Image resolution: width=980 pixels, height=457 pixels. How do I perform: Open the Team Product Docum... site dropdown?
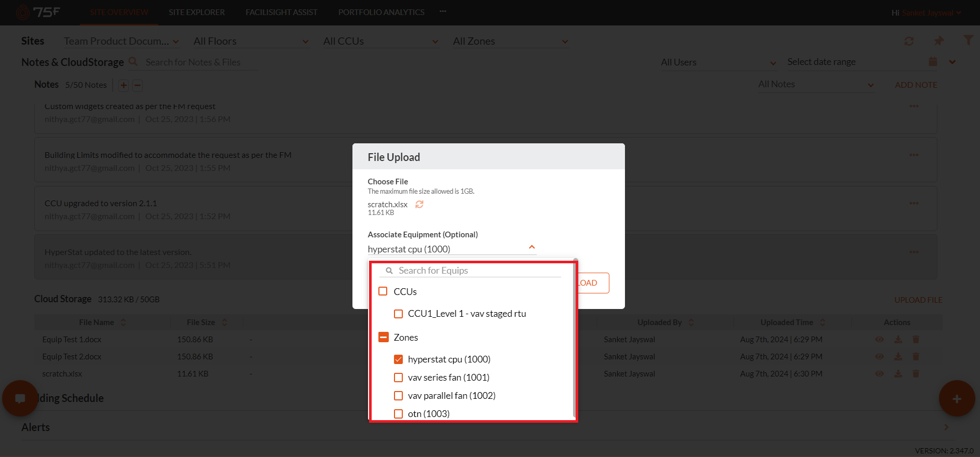click(x=121, y=41)
